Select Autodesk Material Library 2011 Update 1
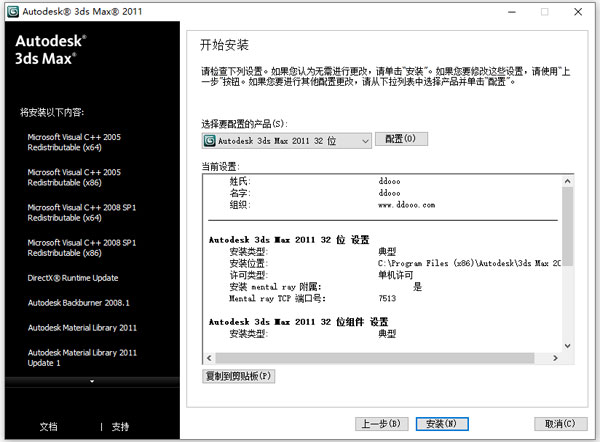This screenshot has height=442, width=600. click(x=82, y=358)
